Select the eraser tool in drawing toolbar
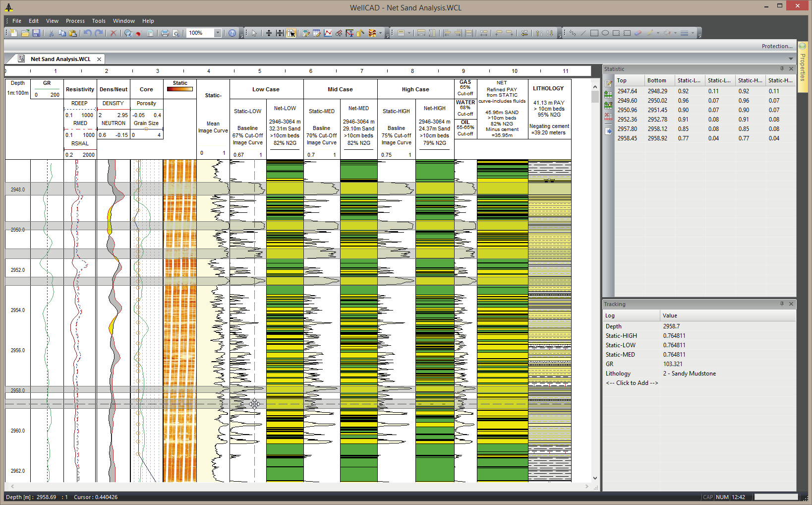Screen dimensions: 812x505 (638, 33)
